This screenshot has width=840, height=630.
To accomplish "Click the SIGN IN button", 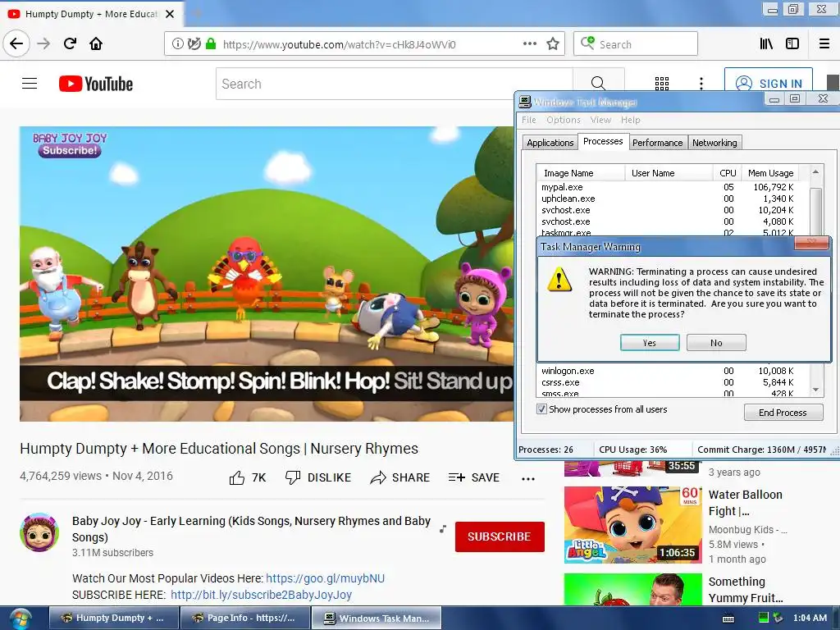I will [x=769, y=84].
